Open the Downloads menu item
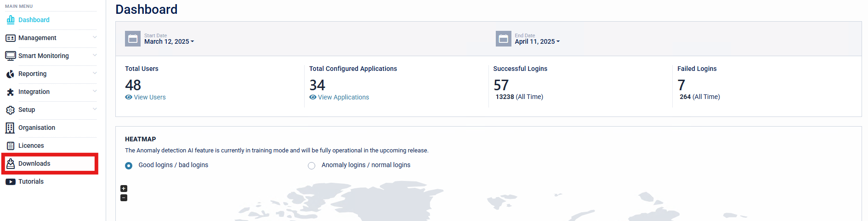The width and height of the screenshot is (868, 221). 34,163
